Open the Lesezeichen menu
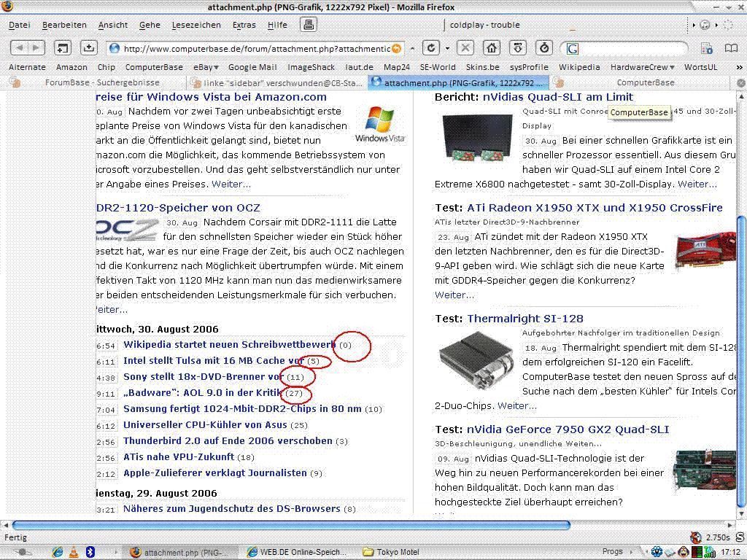Image resolution: width=747 pixels, height=560 pixels. tap(196, 25)
